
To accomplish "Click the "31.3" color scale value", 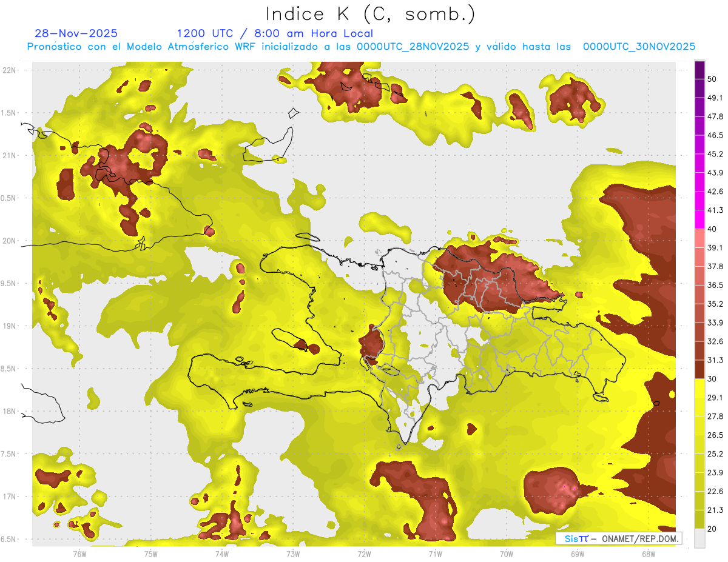I will click(715, 360).
